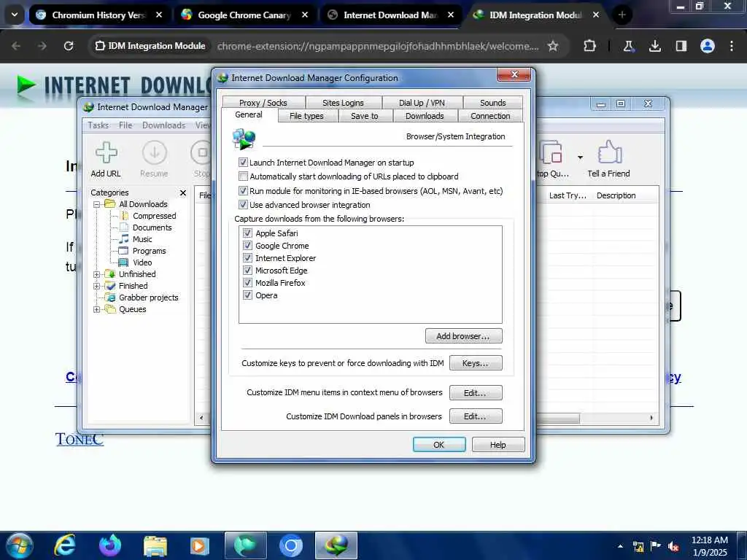Screen dimensions: 747x560
Task: Switch to Sites Logins tab
Action: click(343, 102)
